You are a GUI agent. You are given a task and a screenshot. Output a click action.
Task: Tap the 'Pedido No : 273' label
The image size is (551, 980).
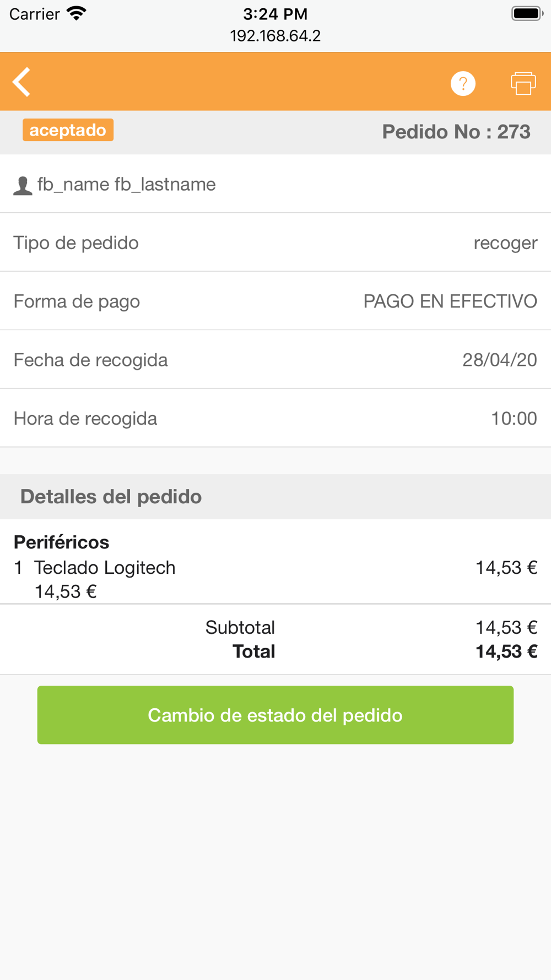click(x=456, y=132)
